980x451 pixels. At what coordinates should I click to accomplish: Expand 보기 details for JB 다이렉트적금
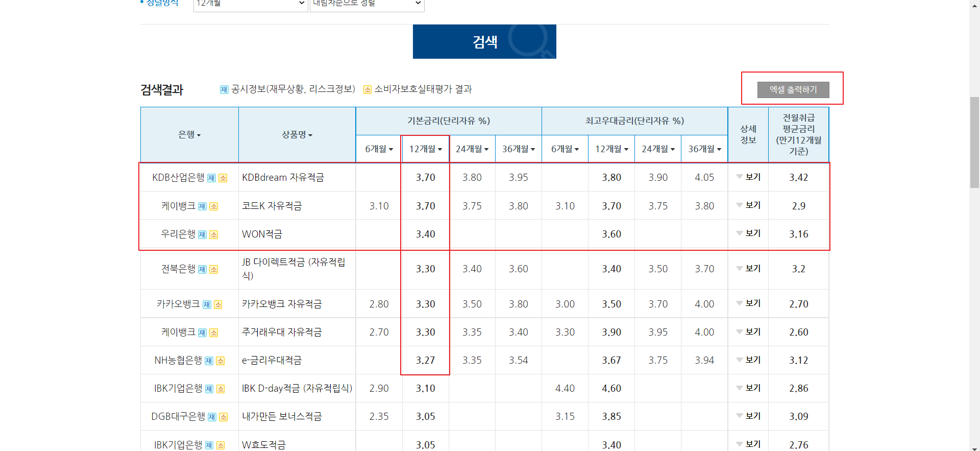[x=748, y=268]
